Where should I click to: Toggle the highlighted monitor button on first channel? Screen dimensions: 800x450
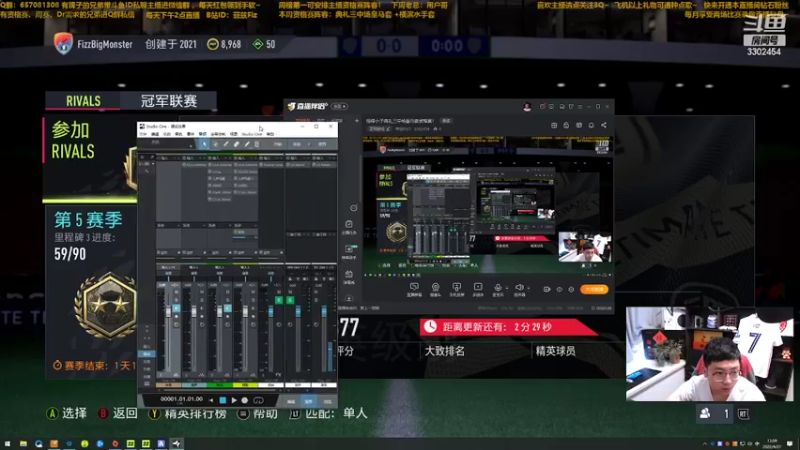[177, 308]
